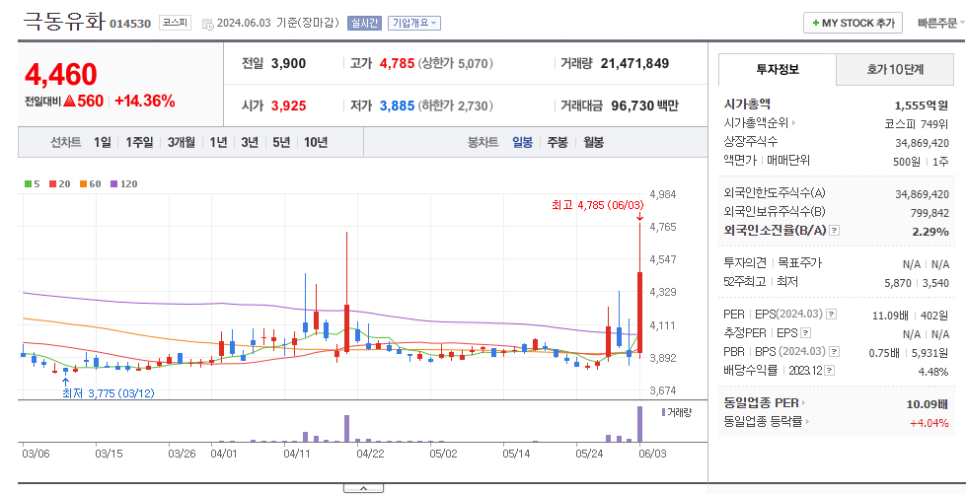Open help icon next to 추정PER EPS

(806, 333)
